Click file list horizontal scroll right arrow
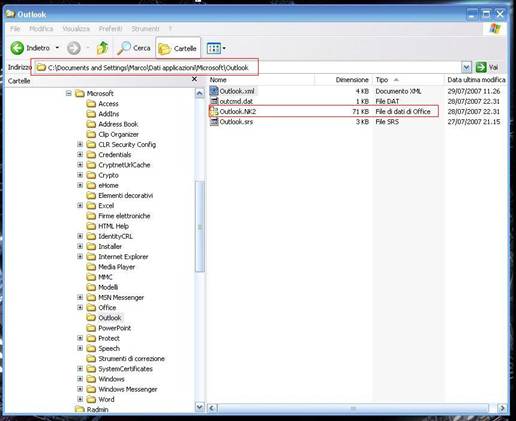 503,408
